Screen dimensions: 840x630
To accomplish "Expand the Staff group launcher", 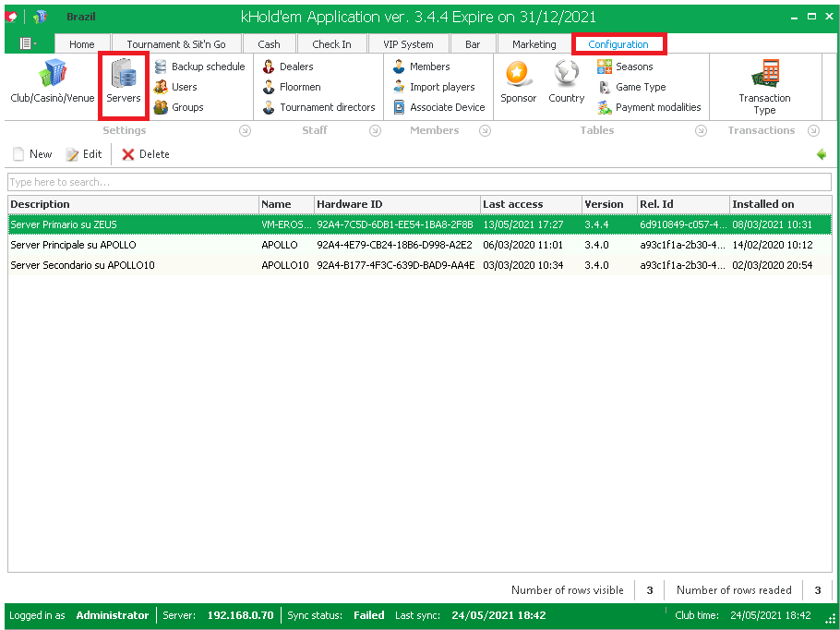I will pos(375,130).
